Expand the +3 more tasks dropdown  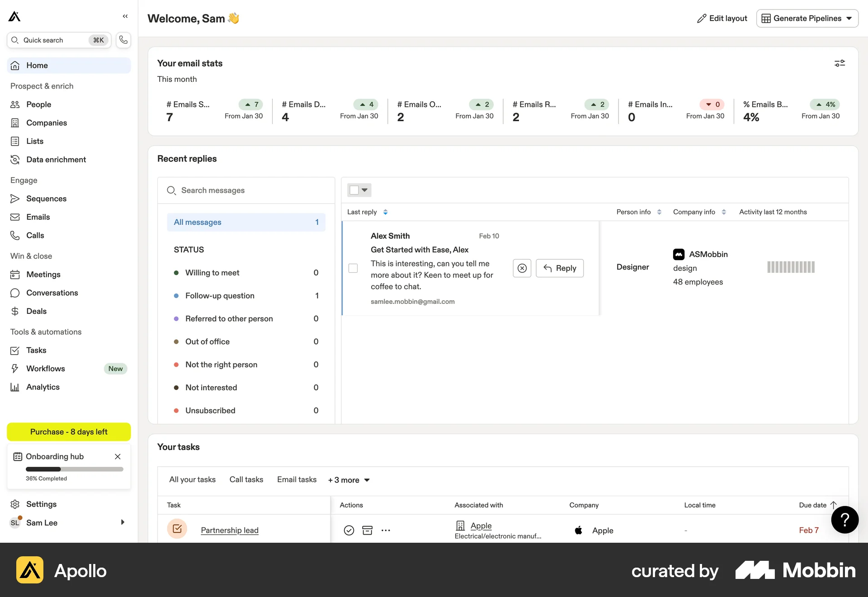349,480
